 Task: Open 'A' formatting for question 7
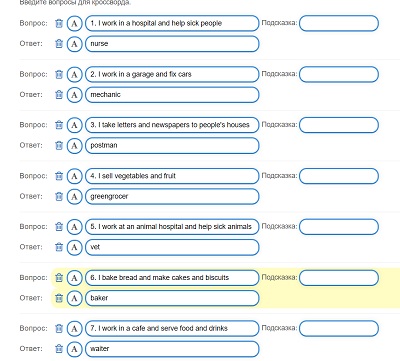74,329
